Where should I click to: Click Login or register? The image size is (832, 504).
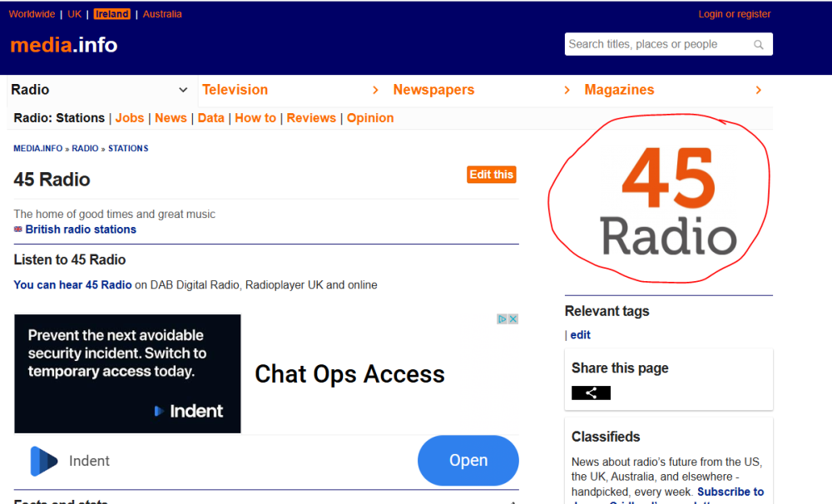[x=735, y=14]
